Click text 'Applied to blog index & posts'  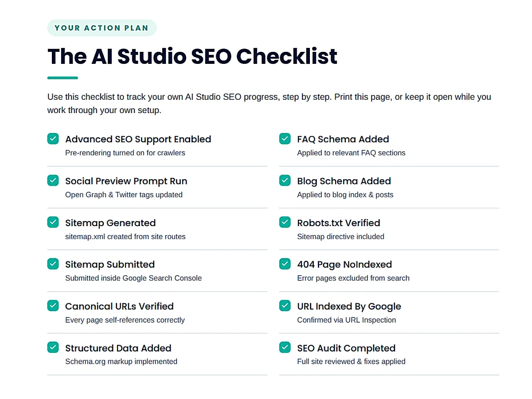tap(345, 195)
